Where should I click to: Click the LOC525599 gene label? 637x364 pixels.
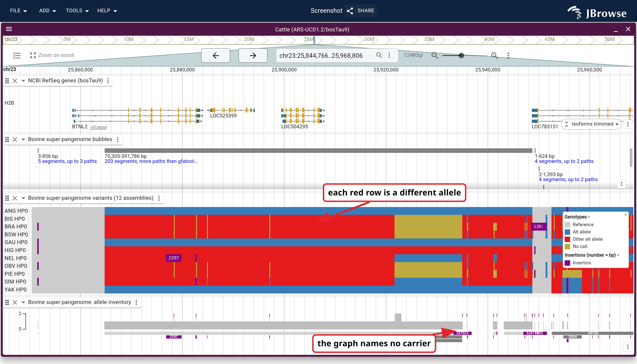click(x=223, y=116)
